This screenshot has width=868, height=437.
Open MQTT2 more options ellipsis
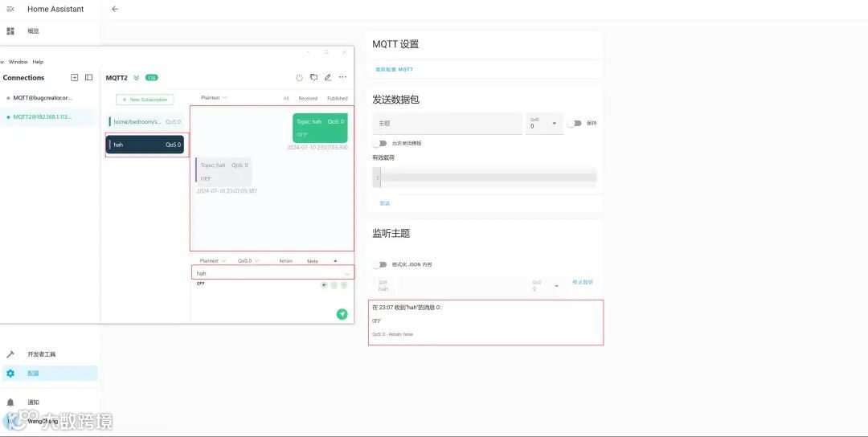coord(342,77)
